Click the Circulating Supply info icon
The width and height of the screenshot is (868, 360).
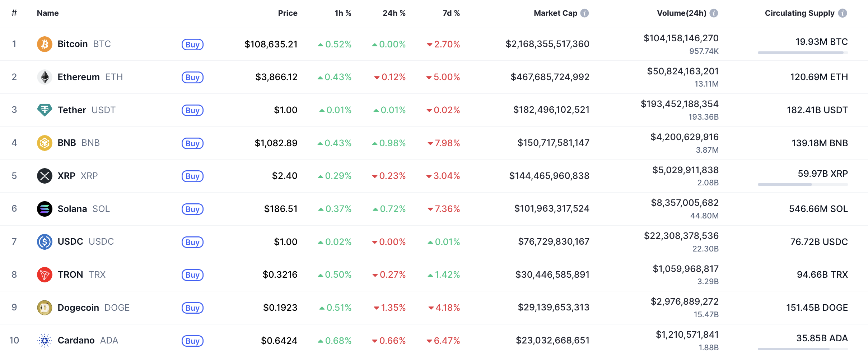(x=843, y=13)
